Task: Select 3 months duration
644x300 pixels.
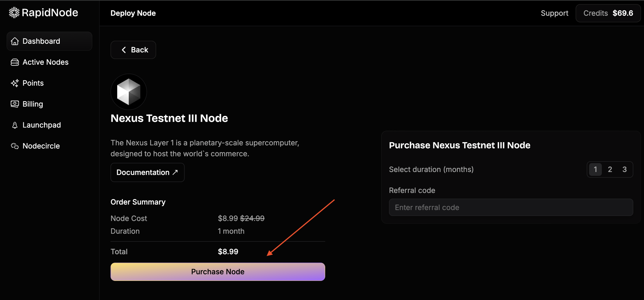Action: [624, 169]
